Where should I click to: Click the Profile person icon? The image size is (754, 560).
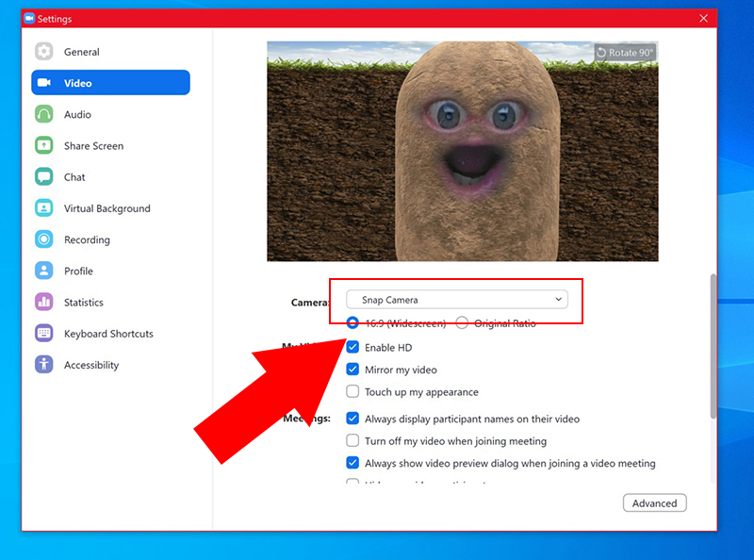point(43,271)
